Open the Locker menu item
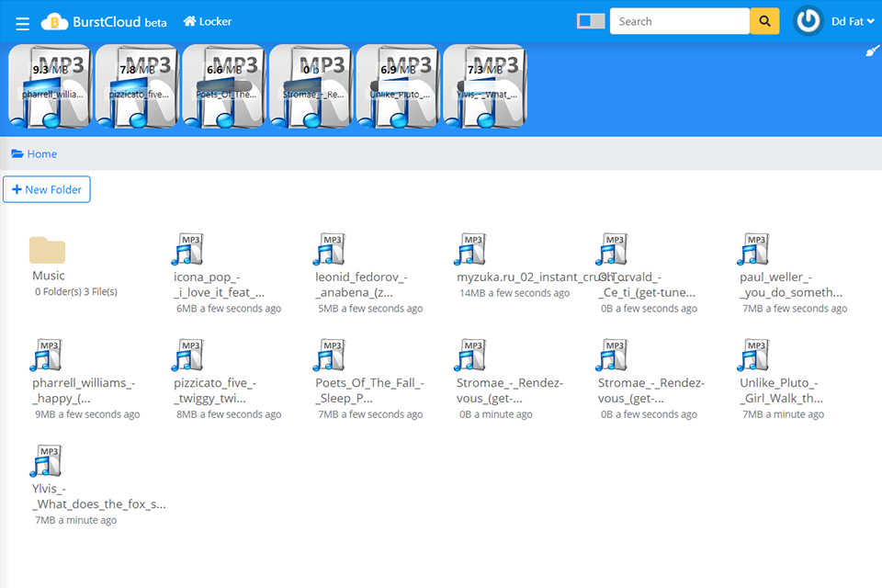Viewport: 882px width, 588px height. 208,21
